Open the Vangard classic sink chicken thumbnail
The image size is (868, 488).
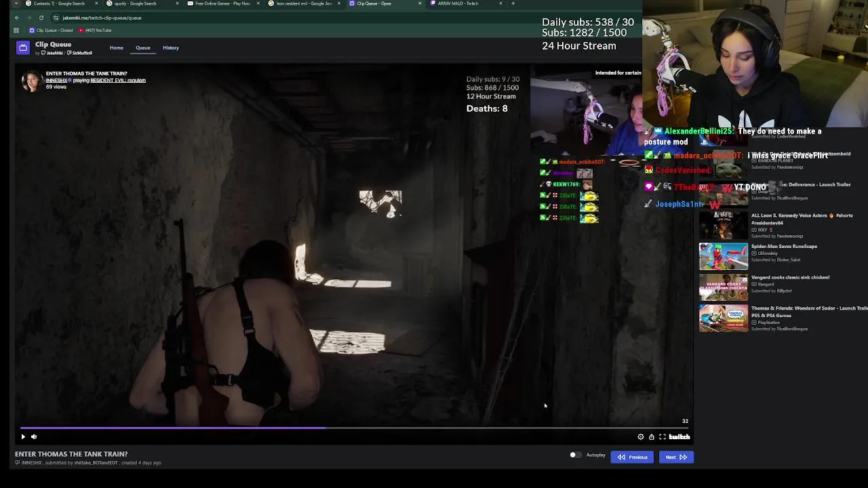click(x=724, y=287)
